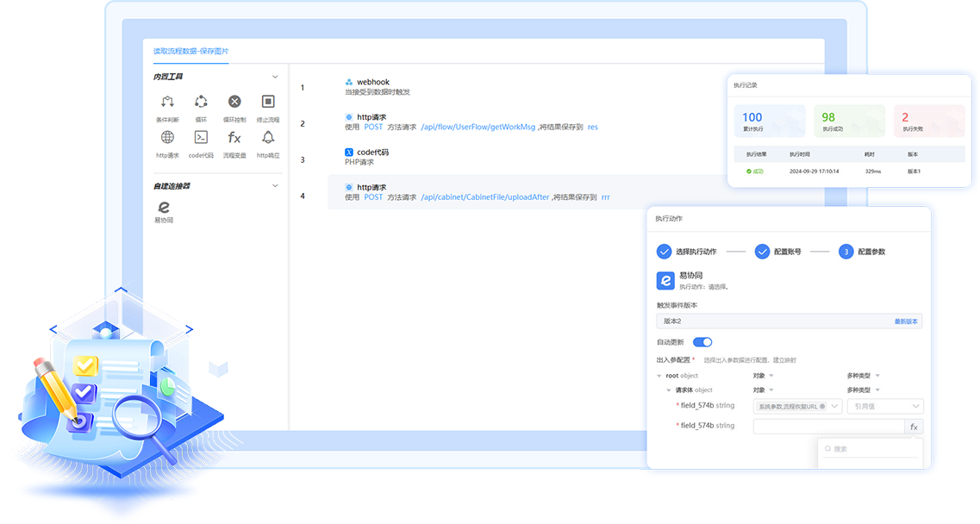
Task: Toggle the 自动更新 switch
Action: 702,342
